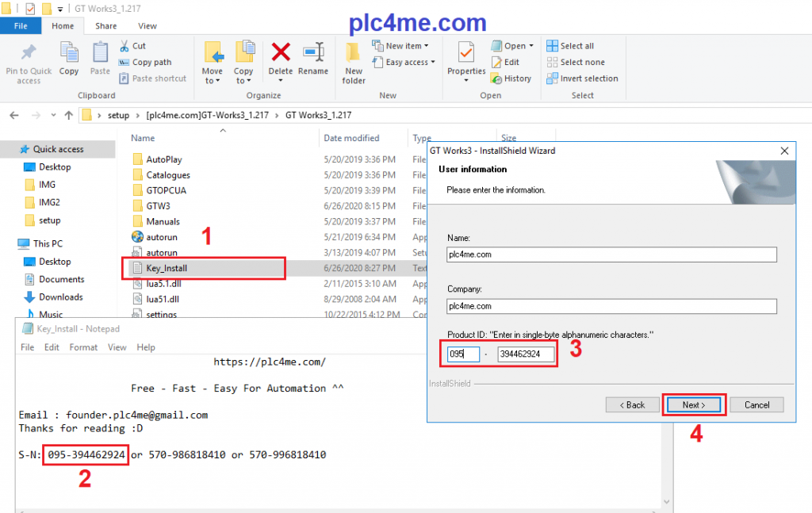This screenshot has width=812, height=513.
Task: Click the Select all icon
Action: [x=552, y=46]
